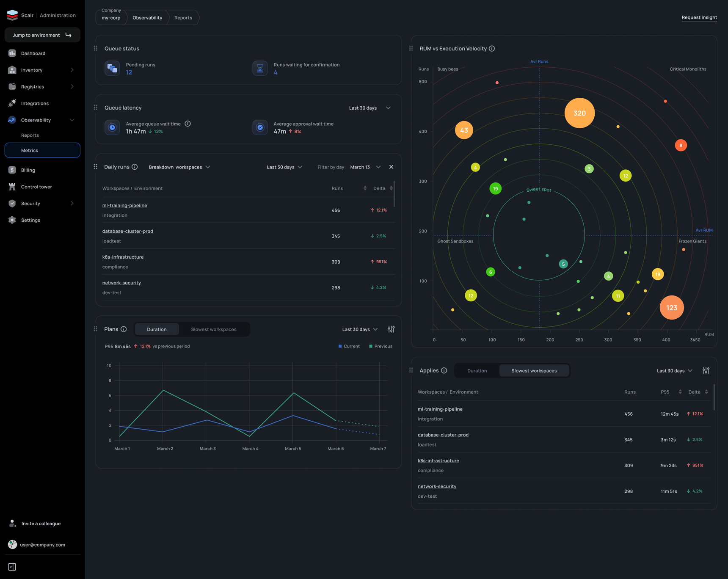This screenshot has width=728, height=579.
Task: Click the Applies table scrollbar
Action: pyautogui.click(x=714, y=397)
